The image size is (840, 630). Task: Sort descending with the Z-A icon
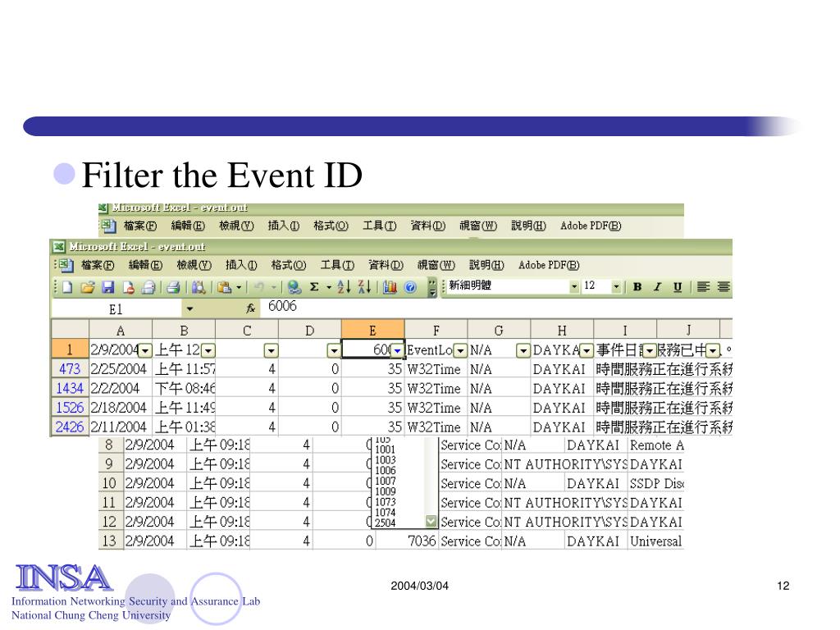[x=364, y=287]
